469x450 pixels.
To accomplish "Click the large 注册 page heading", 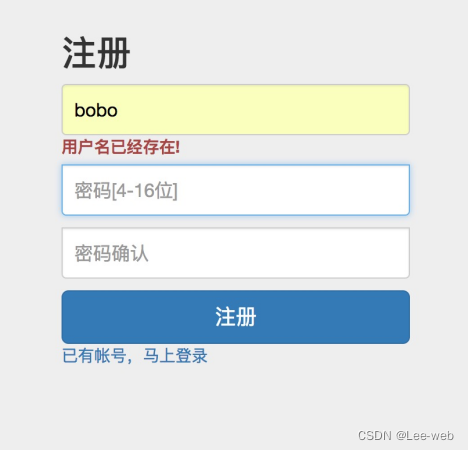I will click(x=96, y=53).
